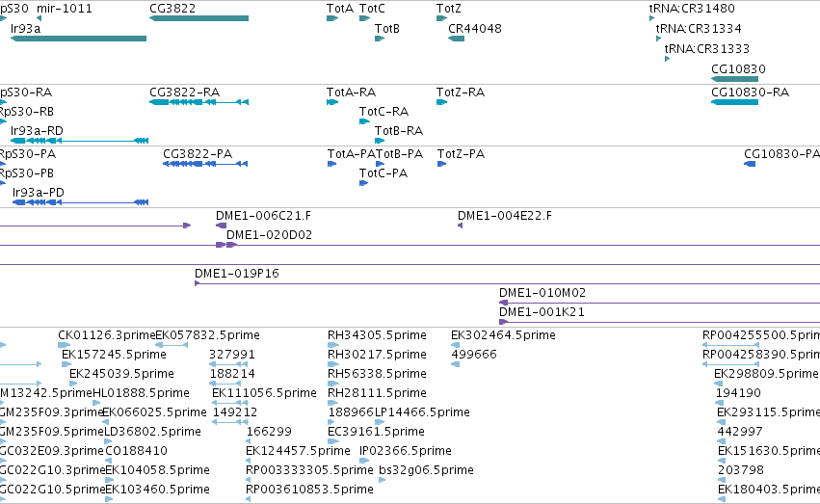
Task: Select the 499666 feature label
Action: pos(474,354)
